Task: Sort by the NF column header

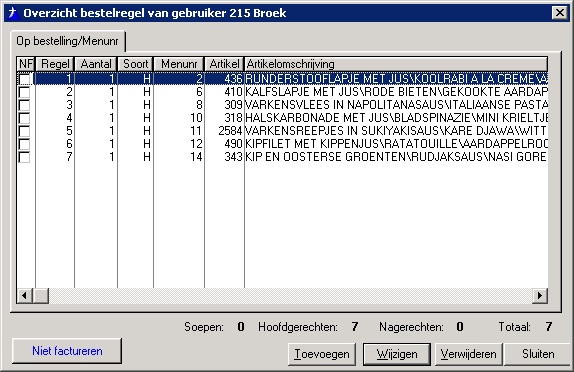Action: [x=26, y=64]
